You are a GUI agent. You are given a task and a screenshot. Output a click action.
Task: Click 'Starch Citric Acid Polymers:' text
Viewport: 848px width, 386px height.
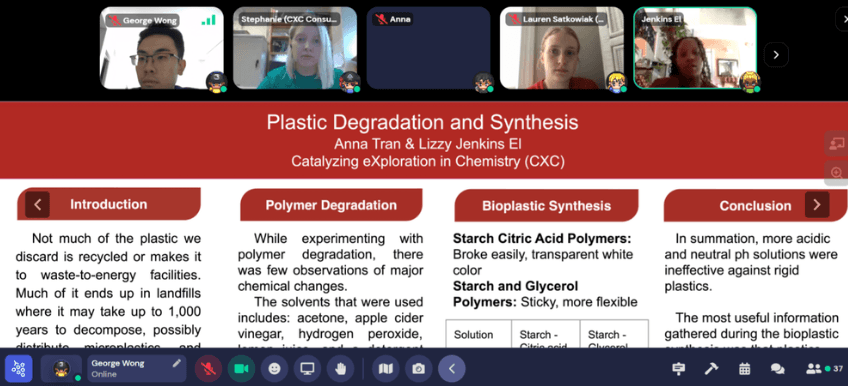click(x=542, y=238)
